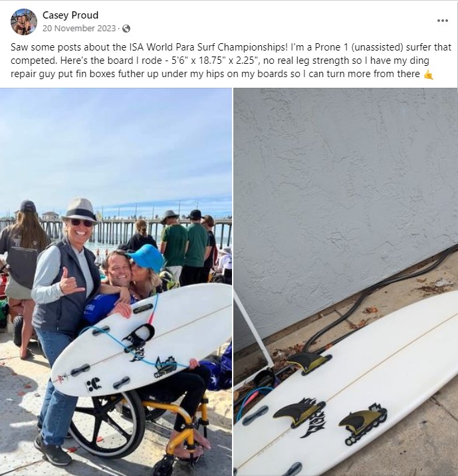
Task: Open the photo of people holding surfboard
Action: [116, 282]
